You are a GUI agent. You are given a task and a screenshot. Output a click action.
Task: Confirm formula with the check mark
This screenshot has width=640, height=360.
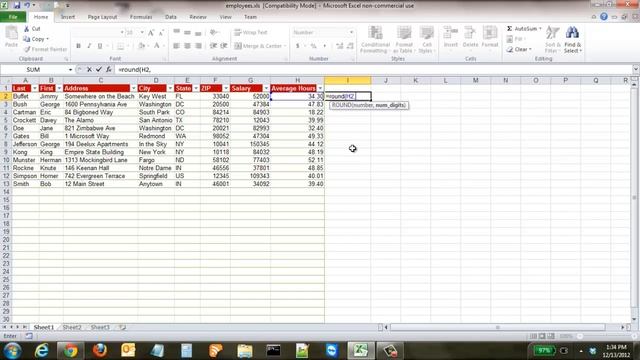pos(99,70)
